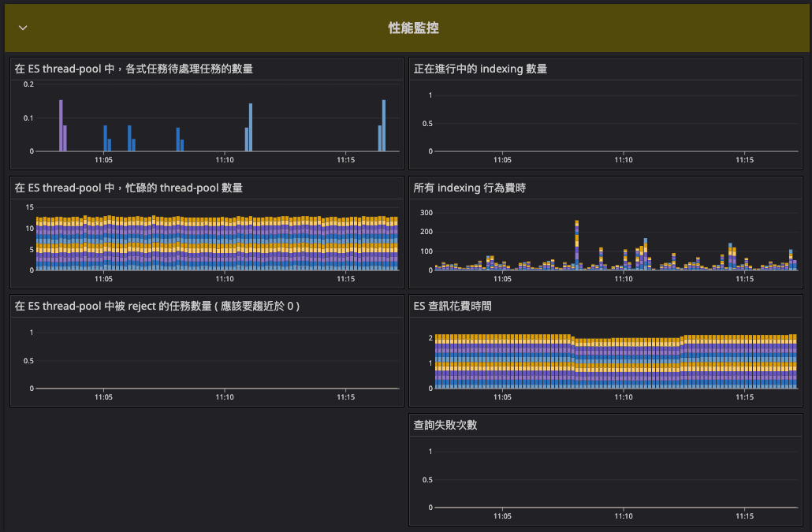
Task: Click the light-blue bar just after 11:10 in pending tasks
Action: pyautogui.click(x=251, y=126)
